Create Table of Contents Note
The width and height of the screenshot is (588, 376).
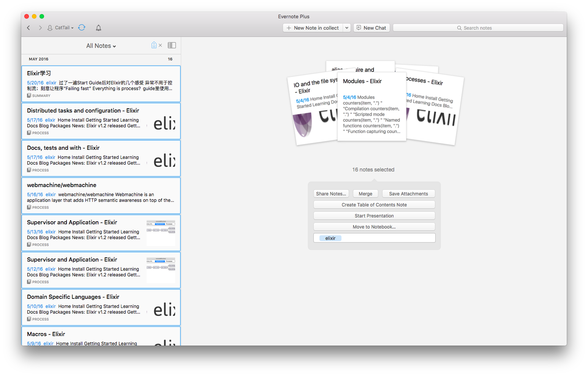point(374,205)
